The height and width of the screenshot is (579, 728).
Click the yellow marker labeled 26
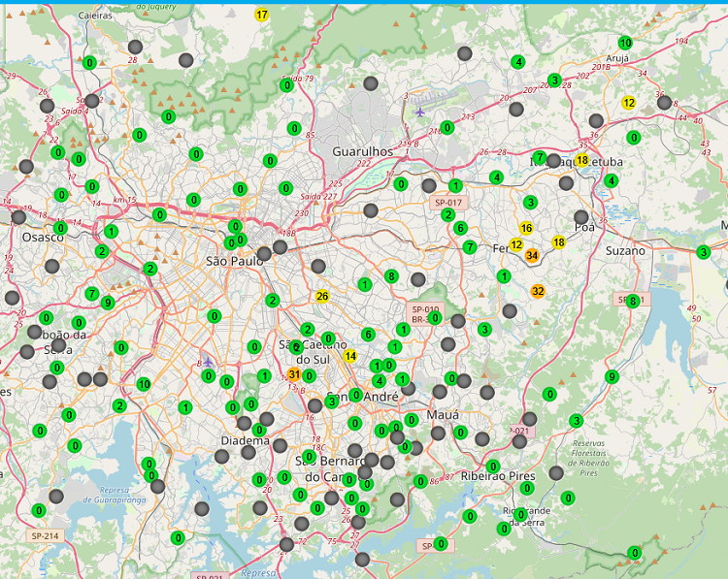[322, 296]
